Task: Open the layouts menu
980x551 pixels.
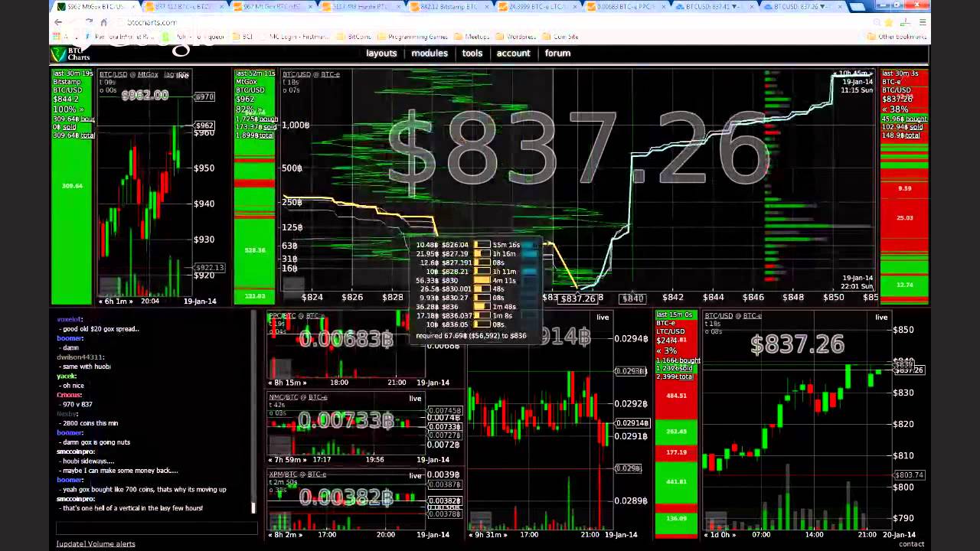Action: tap(381, 54)
